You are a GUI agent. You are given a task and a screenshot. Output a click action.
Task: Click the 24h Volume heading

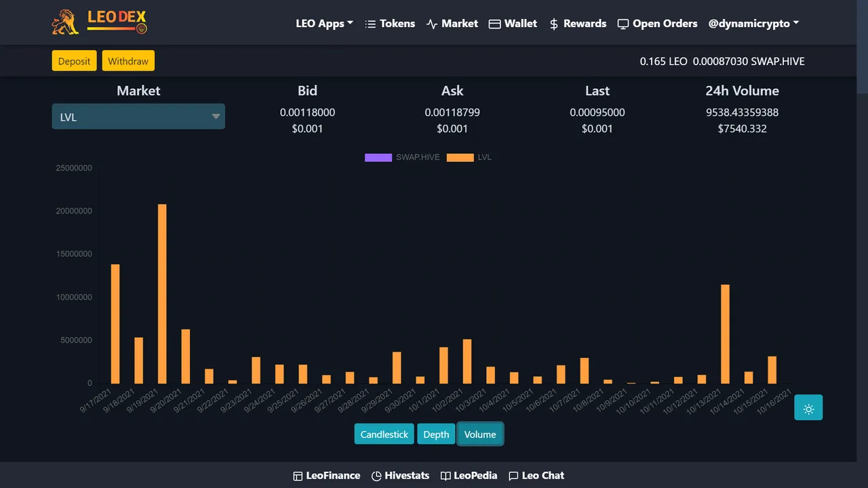(x=742, y=91)
